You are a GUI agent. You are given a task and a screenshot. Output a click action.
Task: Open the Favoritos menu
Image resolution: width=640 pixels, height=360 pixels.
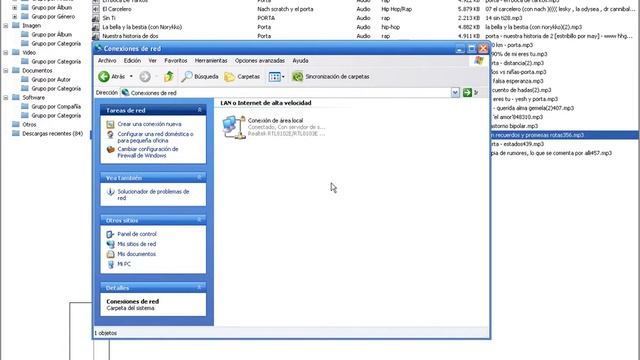(176, 60)
